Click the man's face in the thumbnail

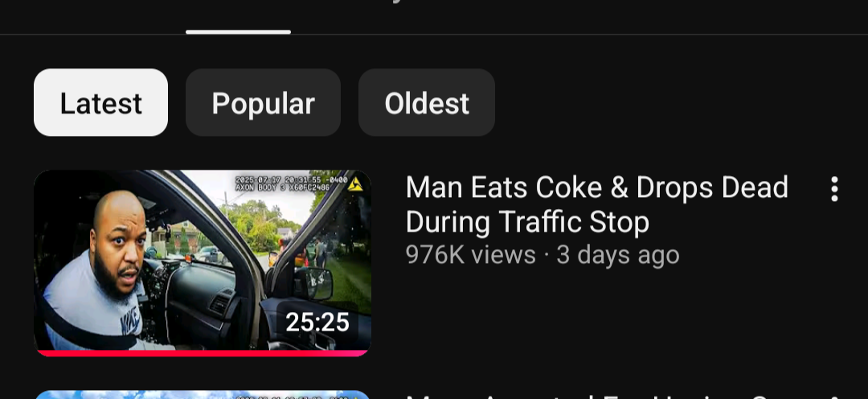(120, 241)
